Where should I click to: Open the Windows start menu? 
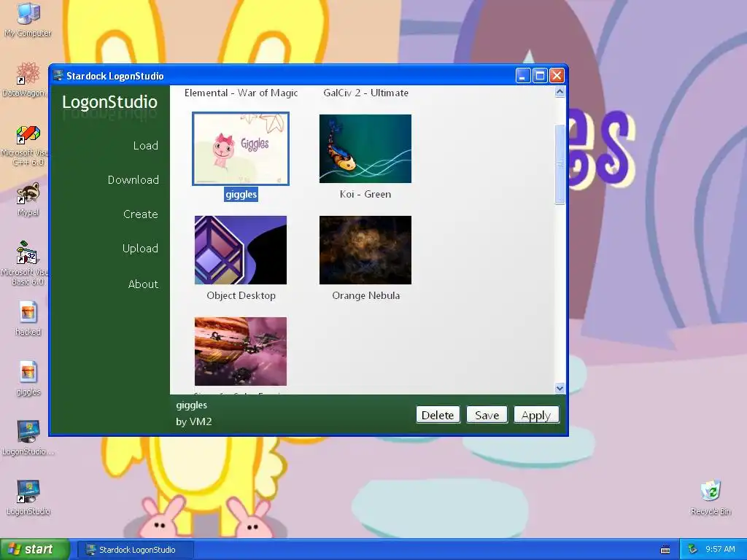[x=35, y=550]
